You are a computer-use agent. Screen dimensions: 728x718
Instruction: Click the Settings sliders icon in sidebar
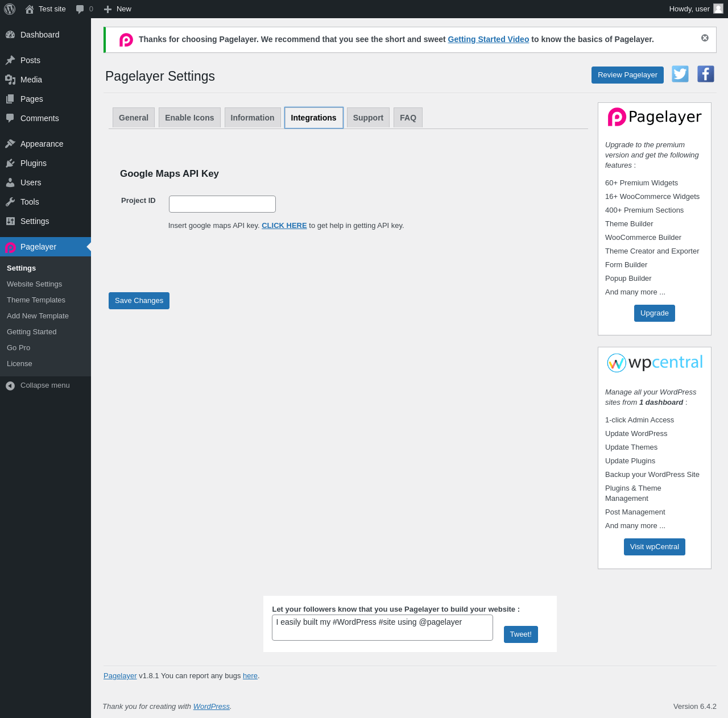pyautogui.click(x=10, y=221)
